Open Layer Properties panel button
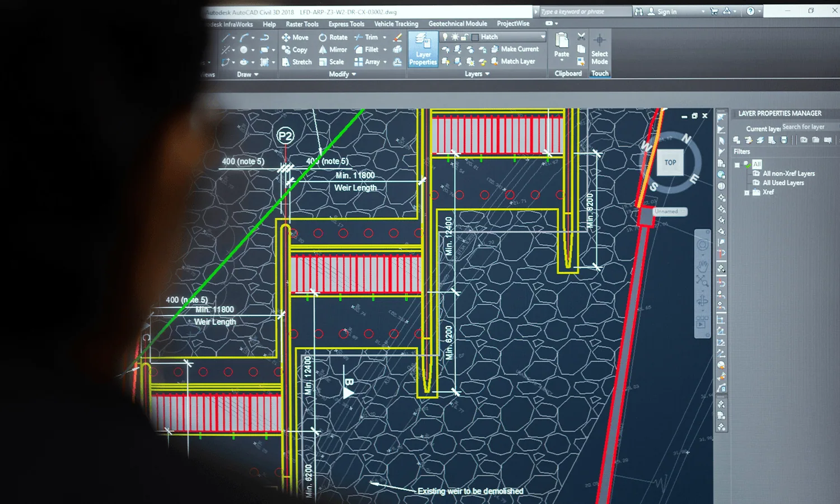The height and width of the screenshot is (504, 840). pos(423,49)
